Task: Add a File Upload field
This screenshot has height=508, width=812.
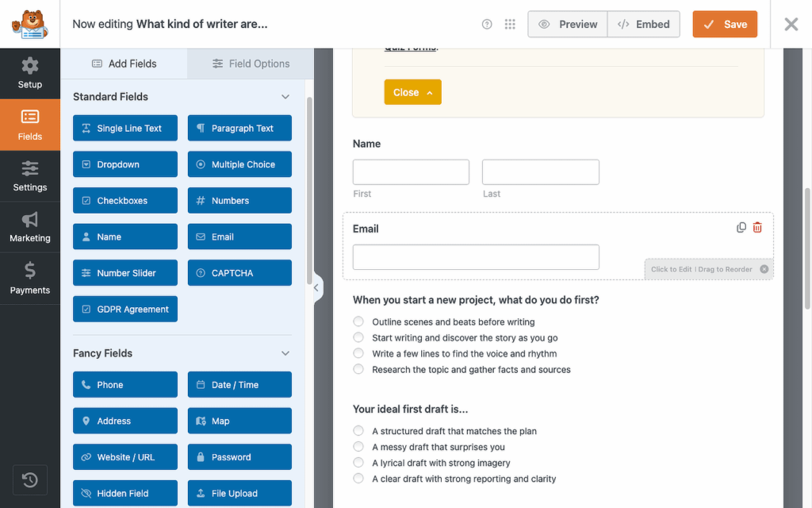Action: pos(239,493)
